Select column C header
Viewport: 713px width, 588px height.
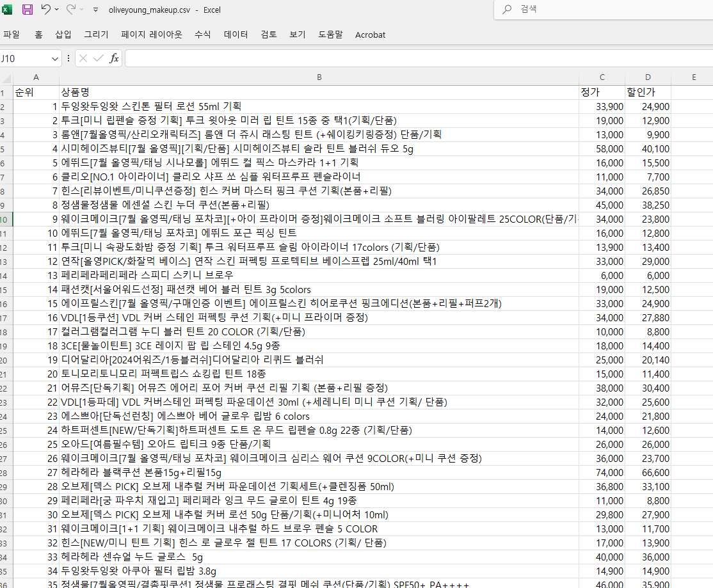point(602,77)
